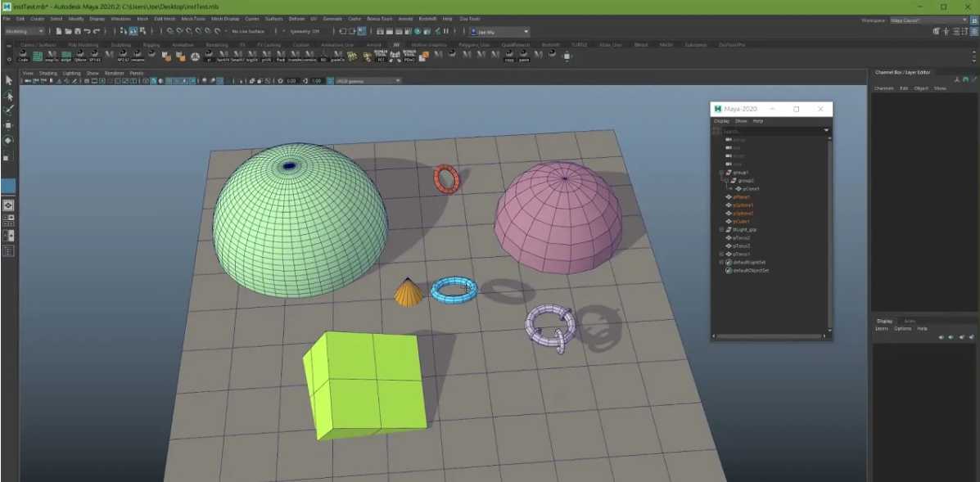Screen dimensions: 980x482
Task: Click the Paint Selection tool icon
Action: (9, 110)
